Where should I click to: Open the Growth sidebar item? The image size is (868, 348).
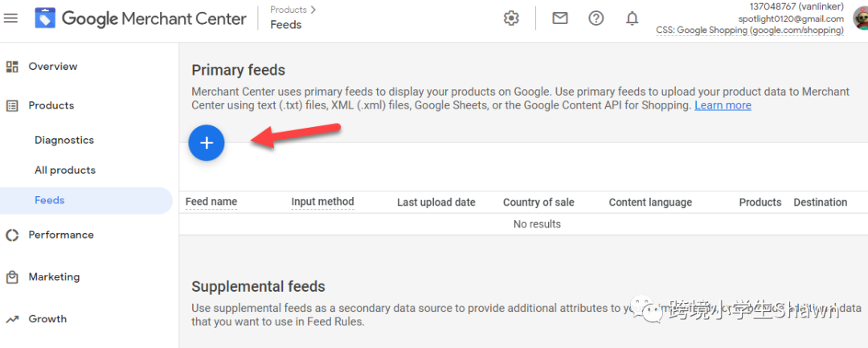tap(47, 318)
